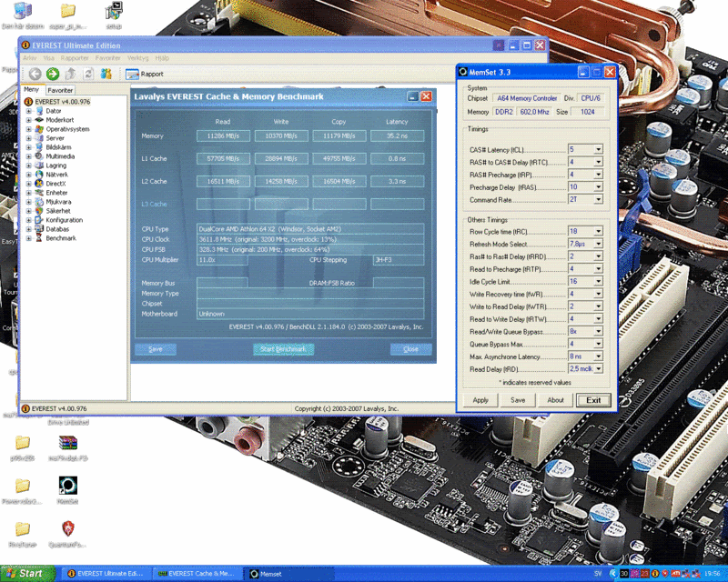Click Start Benchmark in the benchmark dialog

pos(283,349)
